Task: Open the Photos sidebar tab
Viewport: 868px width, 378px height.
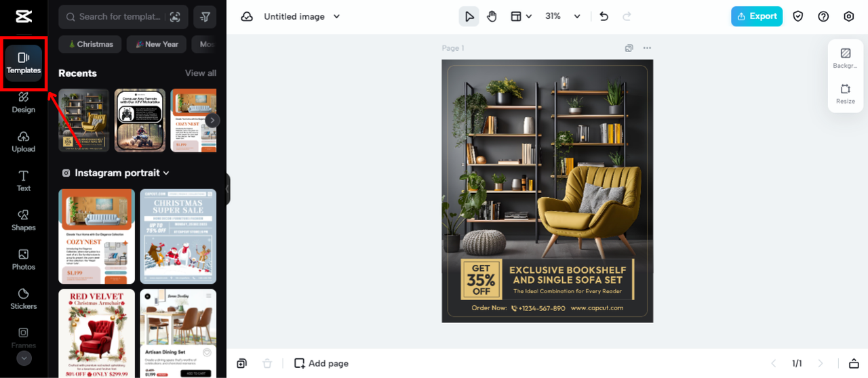Action: point(24,260)
